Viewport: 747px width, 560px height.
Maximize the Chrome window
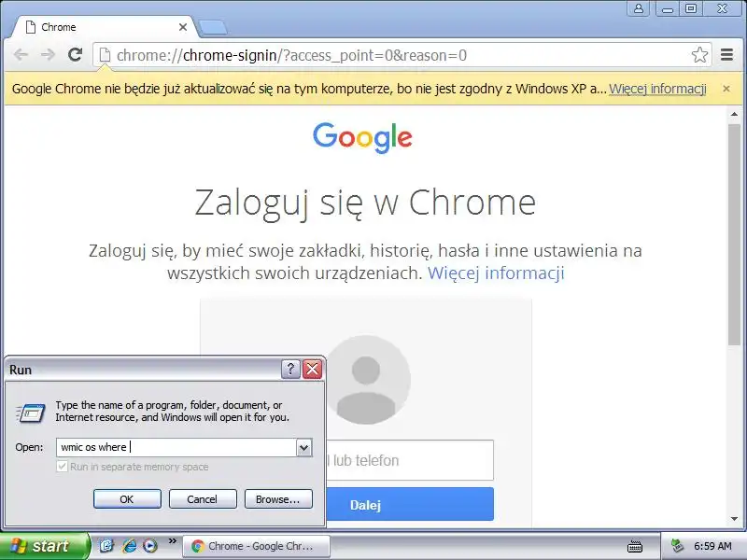tap(691, 8)
